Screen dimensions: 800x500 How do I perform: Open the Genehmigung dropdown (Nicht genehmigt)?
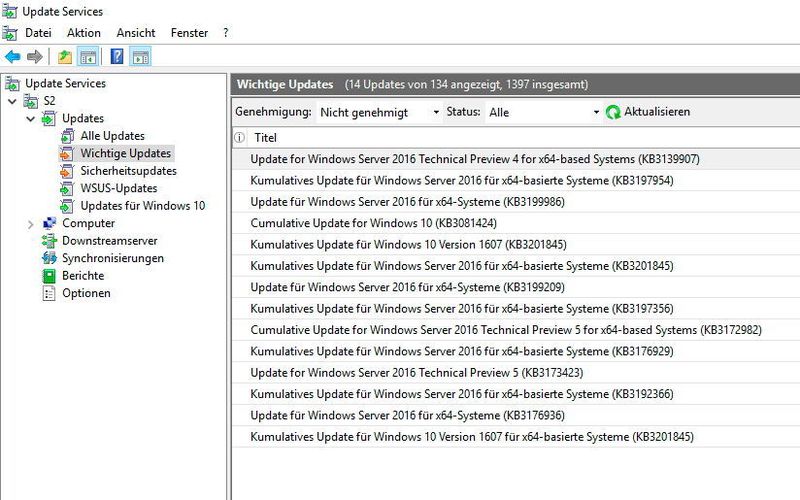pos(379,112)
